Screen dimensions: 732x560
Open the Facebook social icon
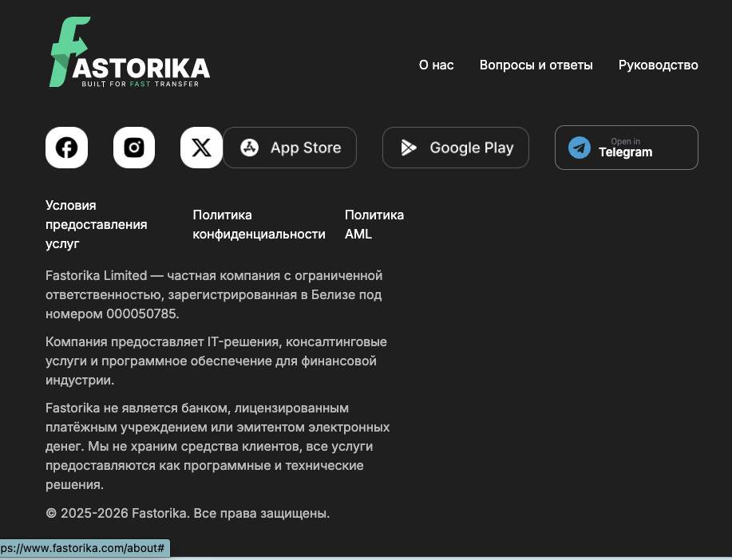tap(67, 148)
